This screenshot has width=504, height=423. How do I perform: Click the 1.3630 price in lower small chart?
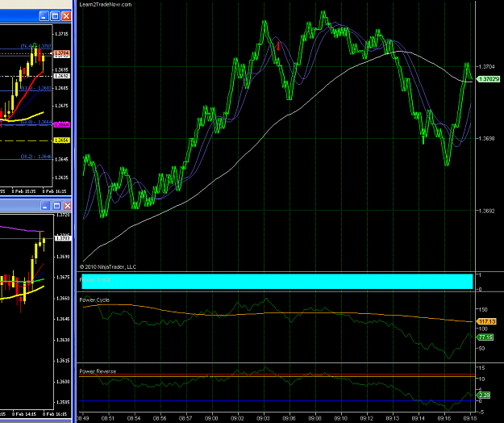tap(63, 340)
